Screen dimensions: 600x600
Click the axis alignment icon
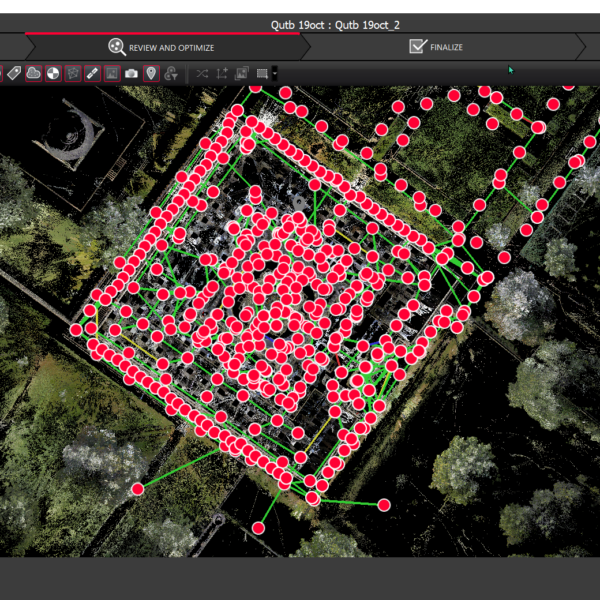[x=222, y=73]
